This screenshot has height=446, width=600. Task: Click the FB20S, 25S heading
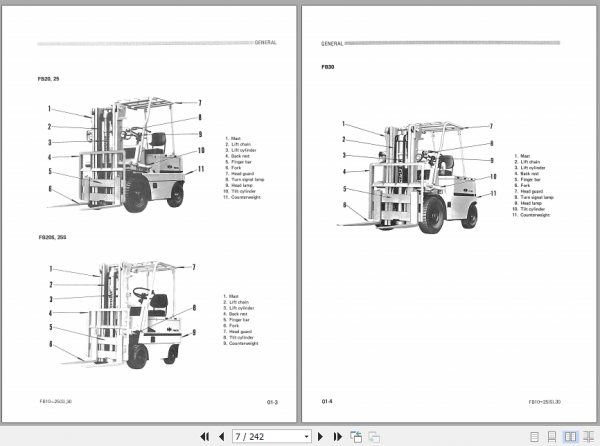point(52,237)
